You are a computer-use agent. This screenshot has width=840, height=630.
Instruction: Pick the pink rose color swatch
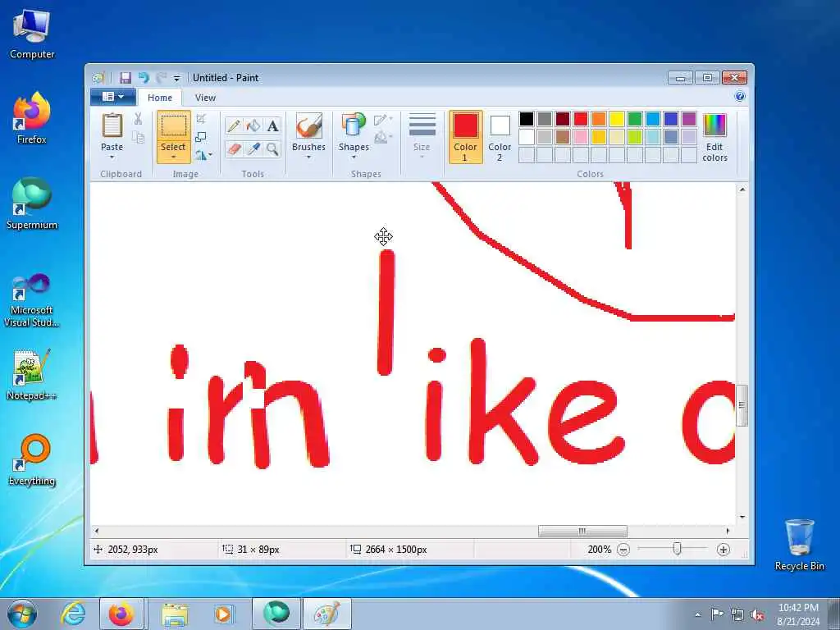tap(581, 137)
